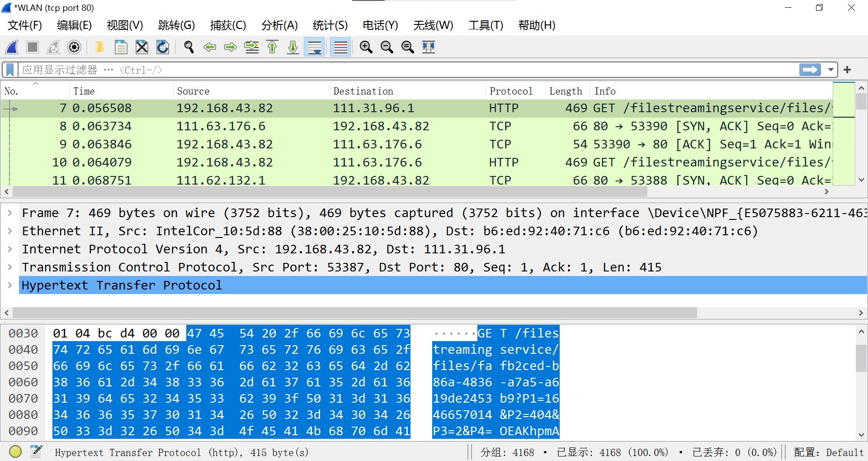This screenshot has width=868, height=461.
Task: Click the packet list horizontal scrollbar
Action: [330, 192]
